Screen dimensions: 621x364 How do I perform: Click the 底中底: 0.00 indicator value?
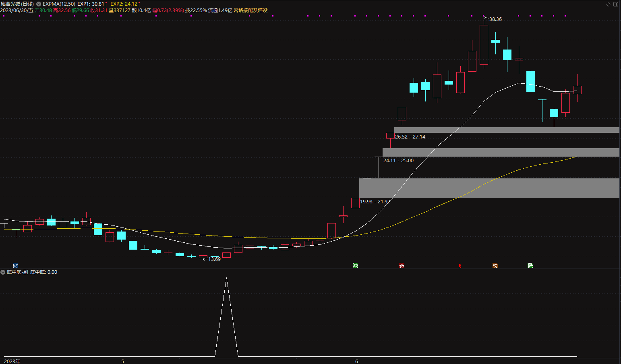(x=43, y=272)
